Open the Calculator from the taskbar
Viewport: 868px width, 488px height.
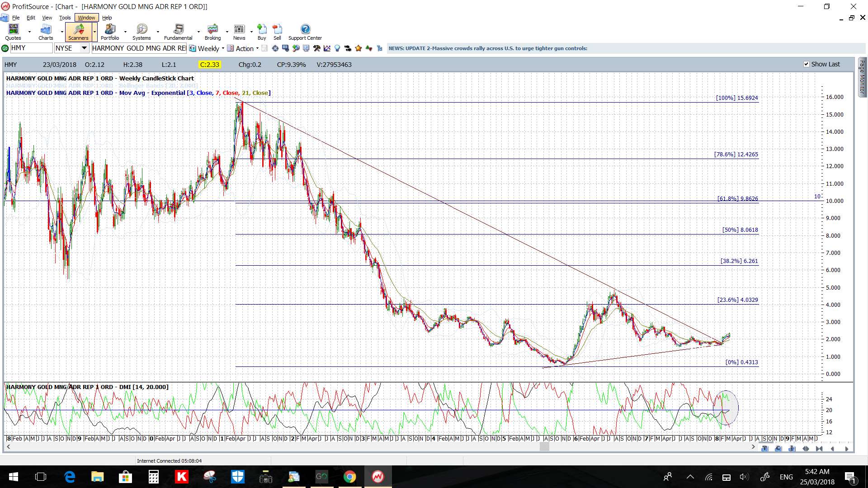pyautogui.click(x=154, y=477)
